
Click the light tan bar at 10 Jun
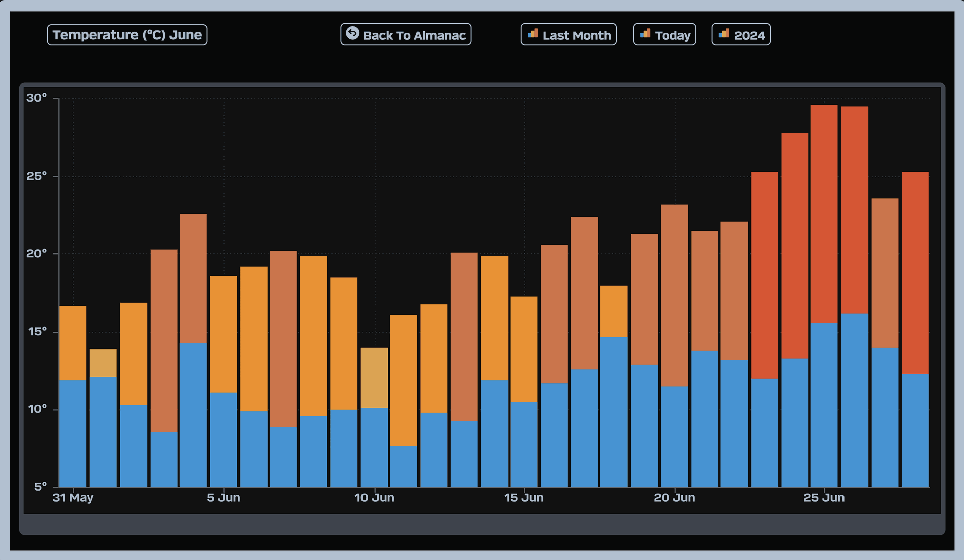[x=374, y=377]
